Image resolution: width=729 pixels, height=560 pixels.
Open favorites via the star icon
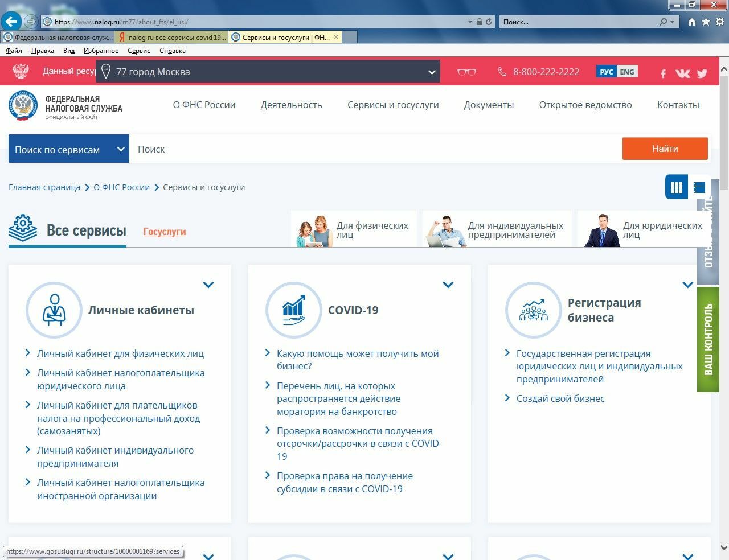[706, 22]
